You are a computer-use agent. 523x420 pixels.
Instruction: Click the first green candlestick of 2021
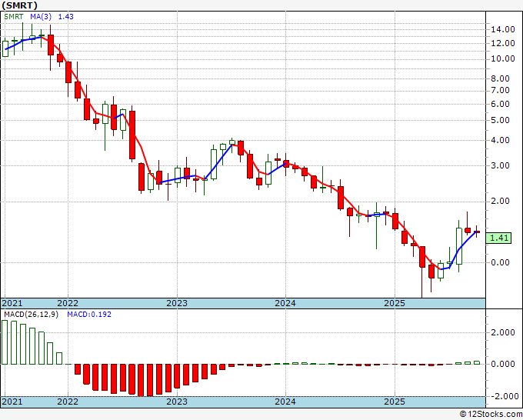click(x=5, y=48)
